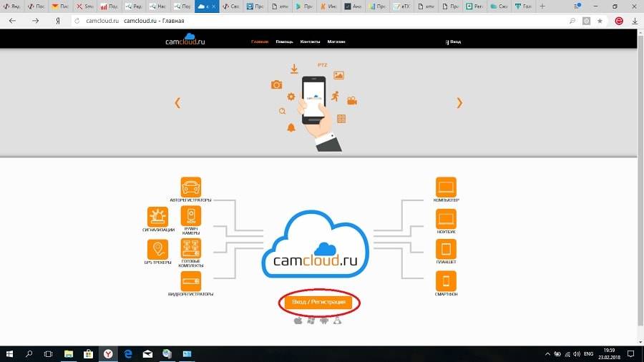Click the Автoрегистраторы car icon
Screen dimensions: 644x362
(x=191, y=187)
